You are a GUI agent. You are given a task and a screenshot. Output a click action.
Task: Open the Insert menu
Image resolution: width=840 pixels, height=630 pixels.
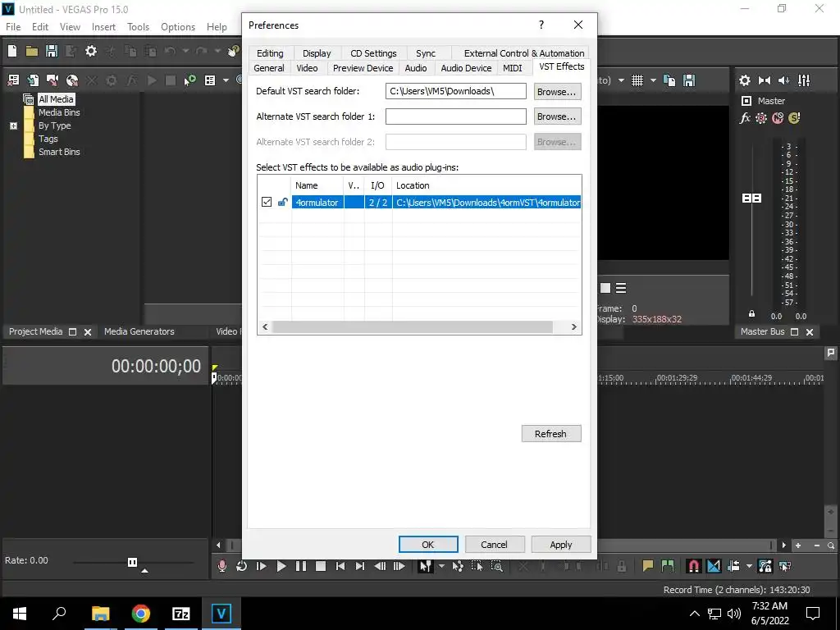(103, 27)
